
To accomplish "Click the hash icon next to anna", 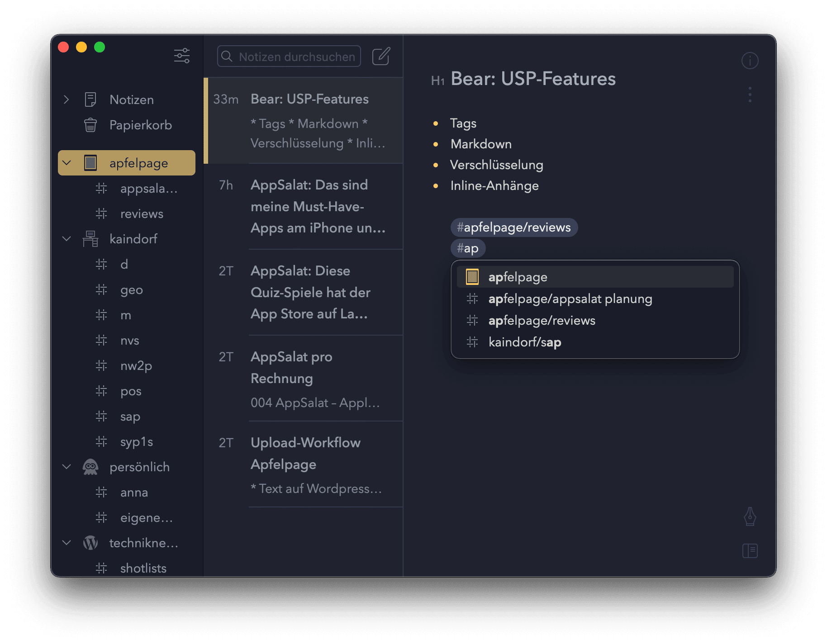I will click(x=101, y=492).
